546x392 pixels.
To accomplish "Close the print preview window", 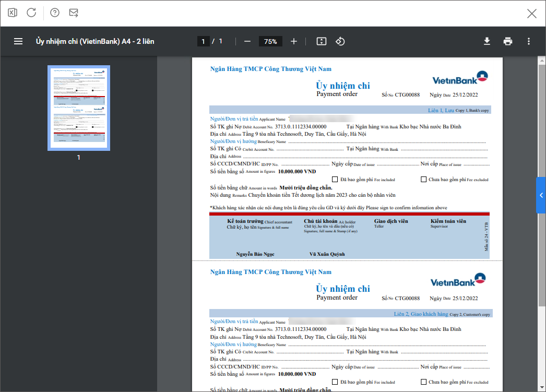I will coord(532,14).
